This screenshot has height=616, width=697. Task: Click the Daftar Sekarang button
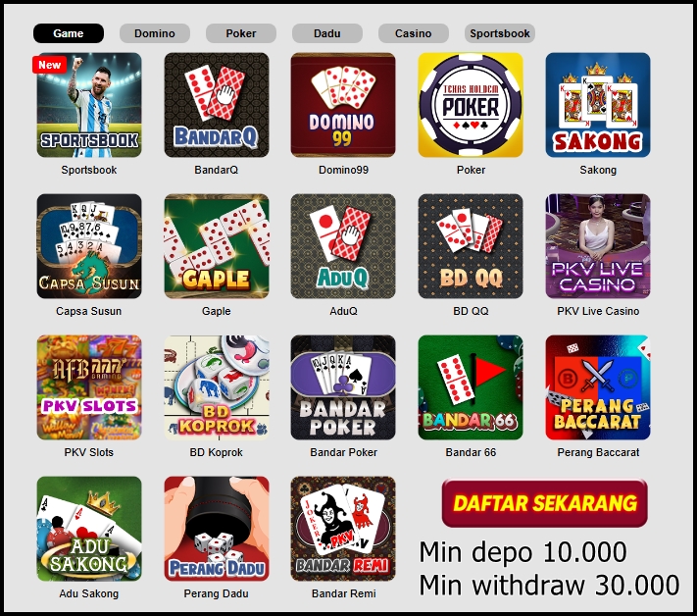coord(544,503)
